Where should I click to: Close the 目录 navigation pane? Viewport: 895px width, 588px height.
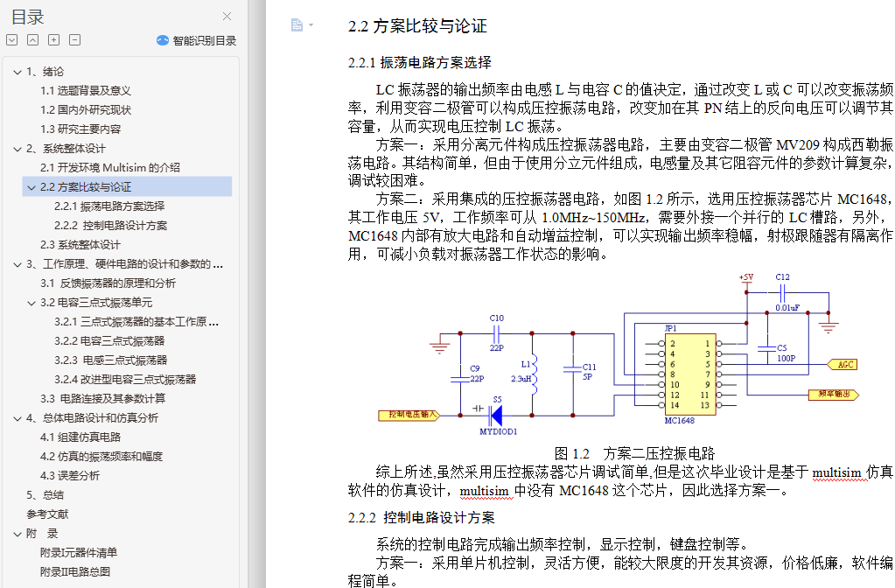(227, 16)
